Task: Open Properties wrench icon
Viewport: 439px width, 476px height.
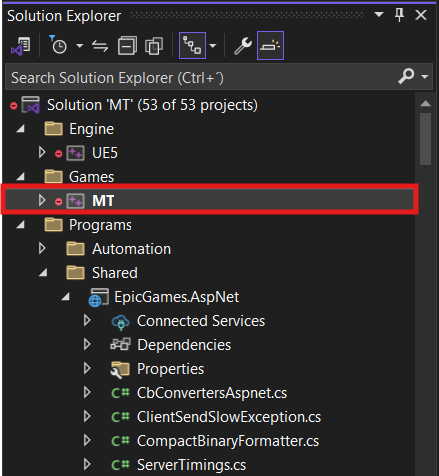Action: pyautogui.click(x=243, y=46)
